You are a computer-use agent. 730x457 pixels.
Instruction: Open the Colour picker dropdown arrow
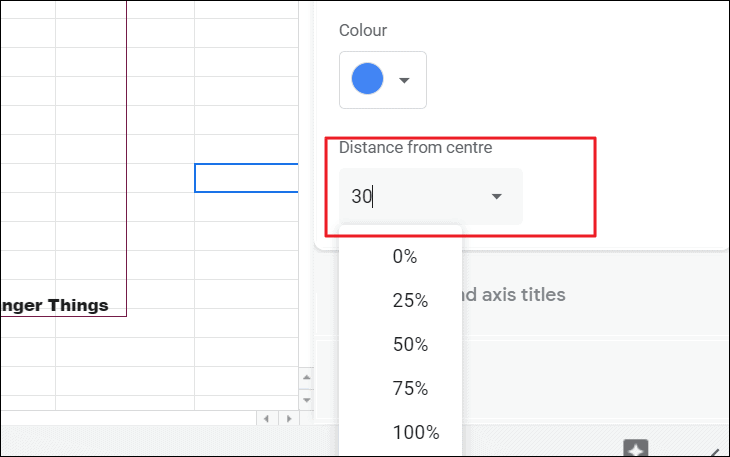coord(404,81)
